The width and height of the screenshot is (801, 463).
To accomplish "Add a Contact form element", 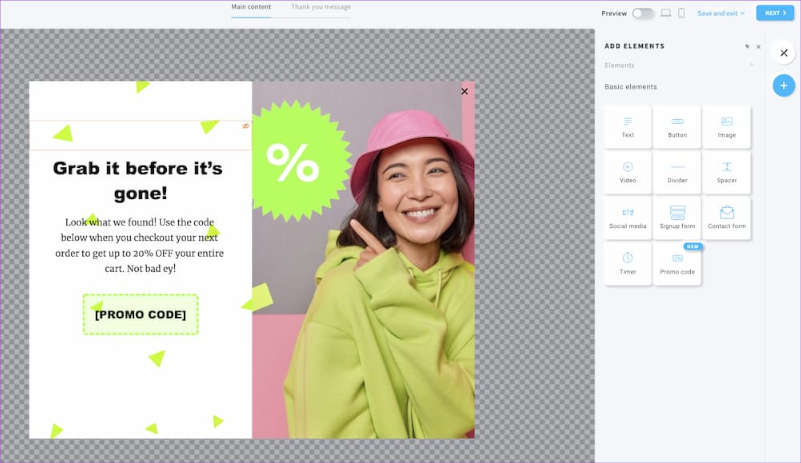I will coord(726,218).
